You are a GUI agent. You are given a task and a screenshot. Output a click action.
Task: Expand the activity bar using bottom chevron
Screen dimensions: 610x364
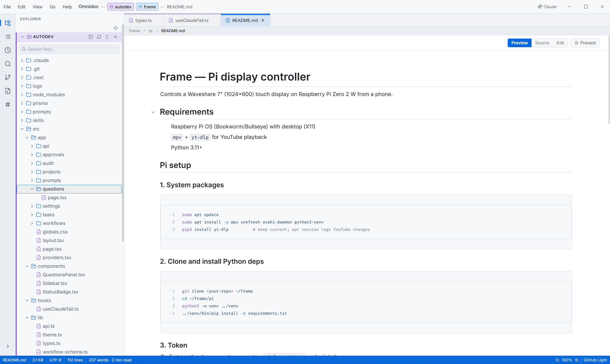click(8, 346)
